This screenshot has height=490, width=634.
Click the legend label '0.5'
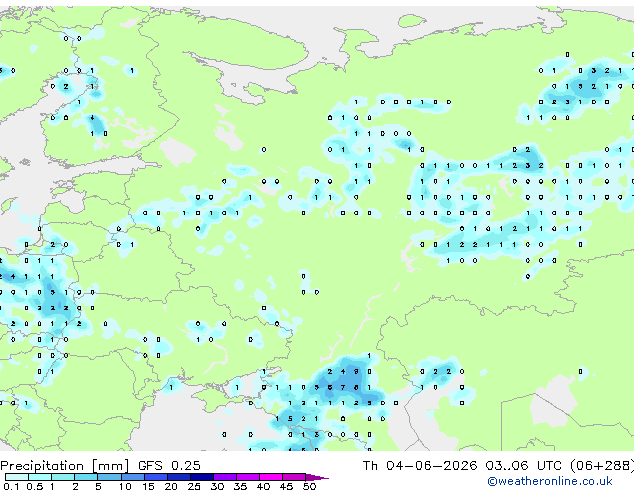point(34,486)
